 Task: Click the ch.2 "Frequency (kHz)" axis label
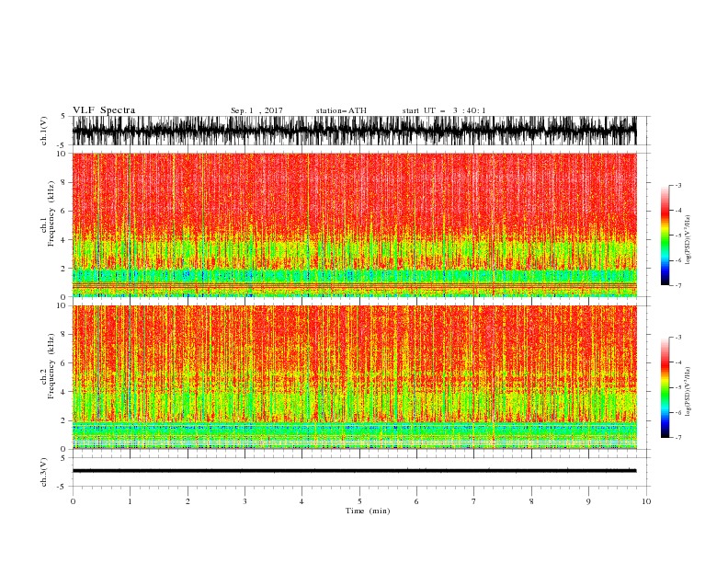(x=51, y=366)
